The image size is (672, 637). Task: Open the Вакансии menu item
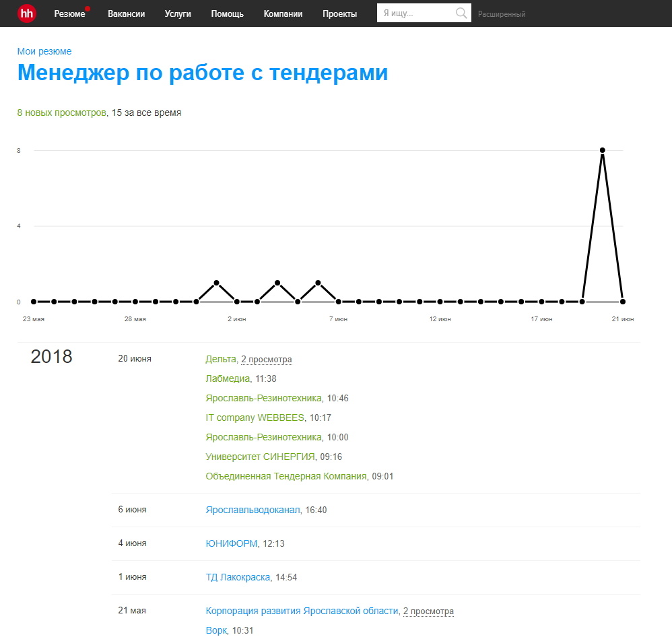coord(127,13)
